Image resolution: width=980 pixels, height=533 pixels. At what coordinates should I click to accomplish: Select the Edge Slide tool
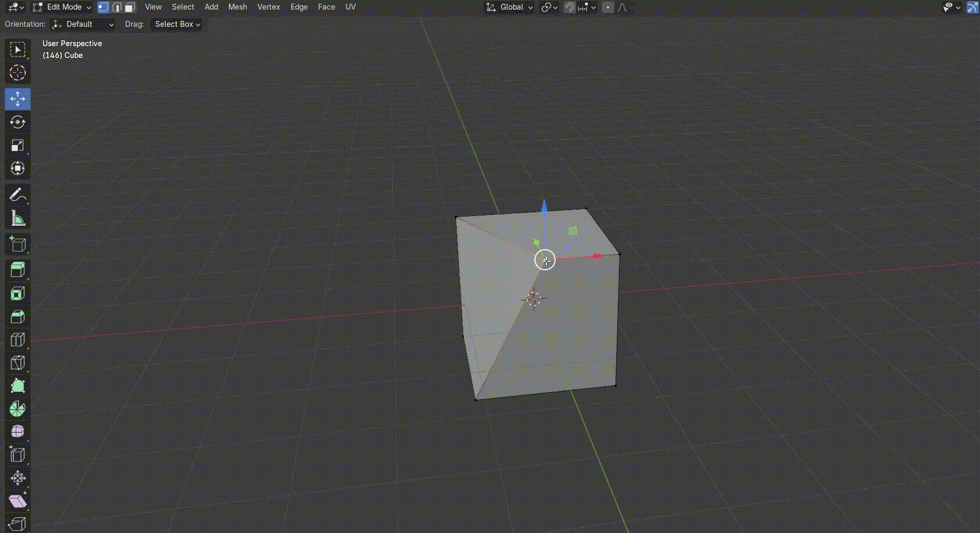(18, 455)
